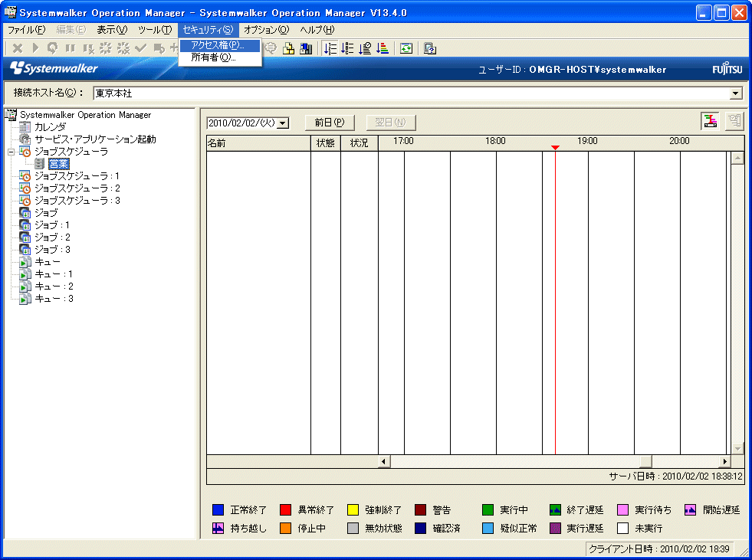The width and height of the screenshot is (752, 560).
Task: Collapse the ジョブスケジューラ tree branch
Action: [x=11, y=152]
